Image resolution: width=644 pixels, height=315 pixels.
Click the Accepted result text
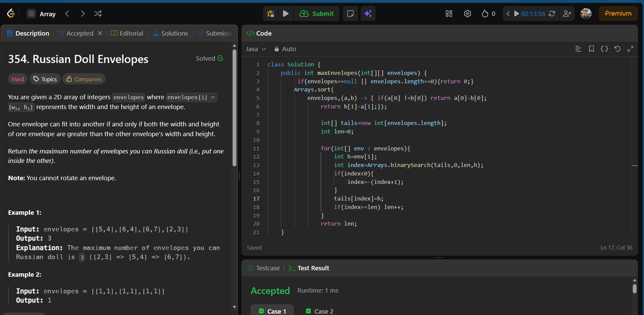[270, 290]
